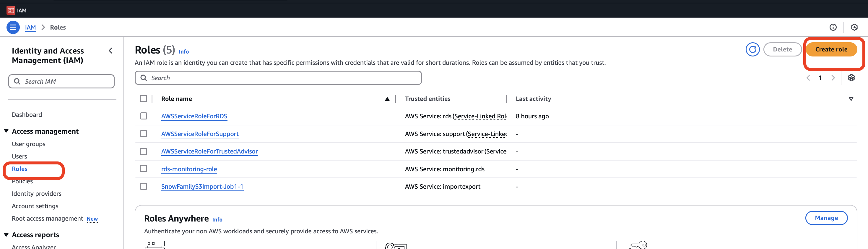Image resolution: width=868 pixels, height=249 pixels.
Task: Tick the rds-monitoring-role checkbox
Action: [144, 169]
